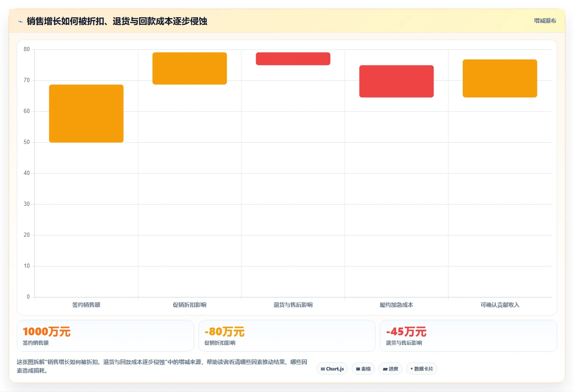Click the chart title 销售增长如何被折扣

[x=117, y=21]
